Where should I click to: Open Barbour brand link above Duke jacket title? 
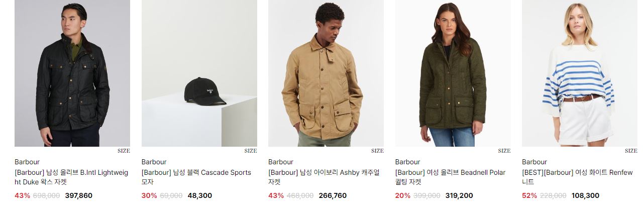tap(27, 162)
